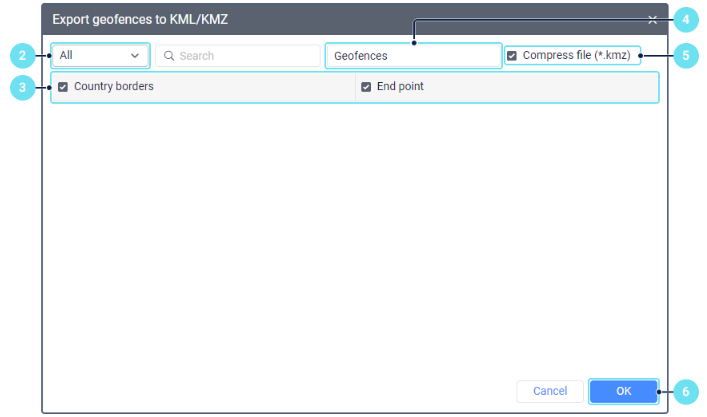Close the Export geofences dialog
Image resolution: width=707 pixels, height=417 pixels.
pyautogui.click(x=652, y=20)
